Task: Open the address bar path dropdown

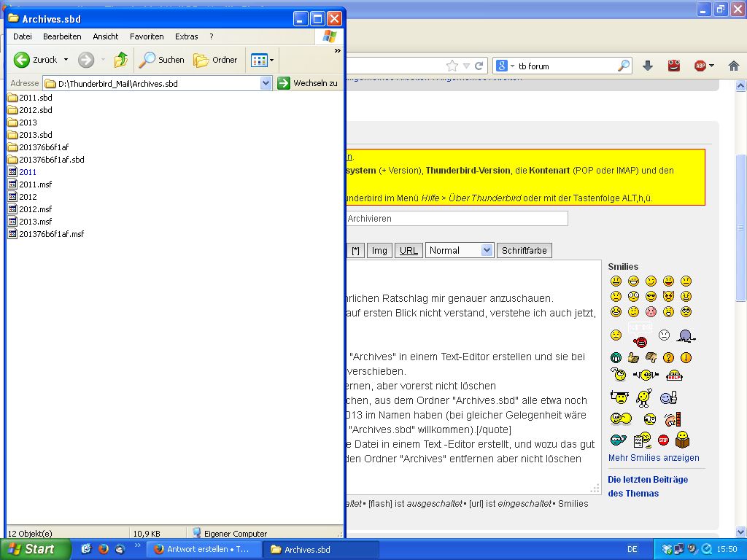Action: (266, 83)
